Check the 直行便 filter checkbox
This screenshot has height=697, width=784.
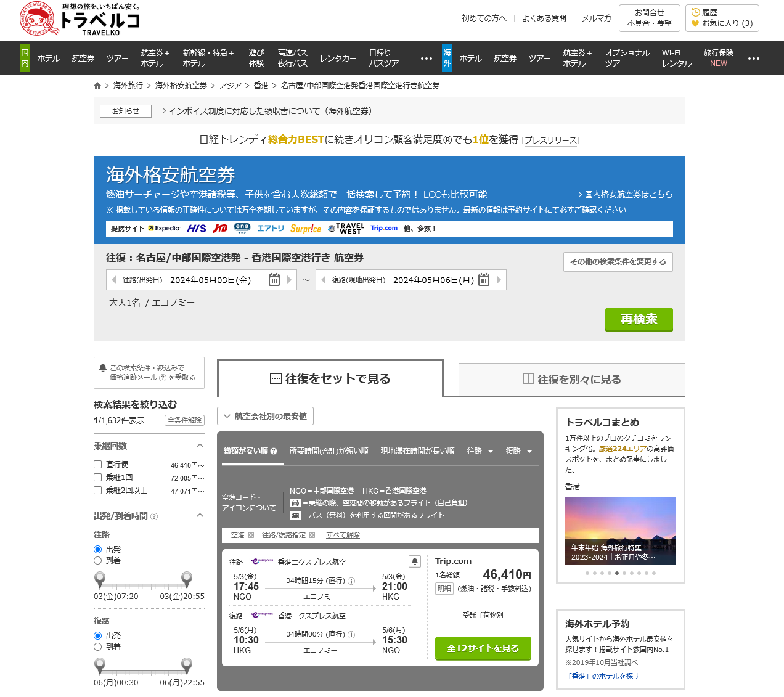click(97, 465)
